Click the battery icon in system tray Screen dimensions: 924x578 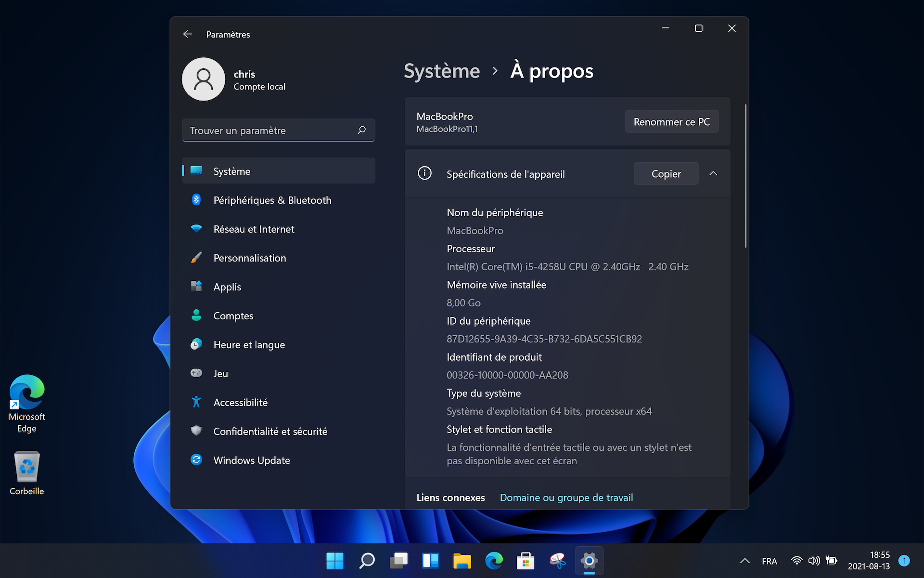[x=831, y=561]
